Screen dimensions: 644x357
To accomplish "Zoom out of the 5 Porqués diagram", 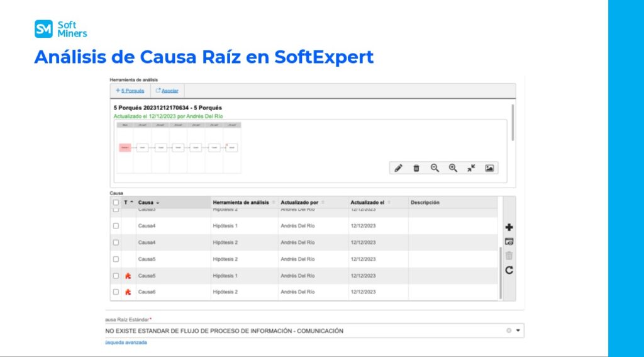I will pyautogui.click(x=435, y=168).
